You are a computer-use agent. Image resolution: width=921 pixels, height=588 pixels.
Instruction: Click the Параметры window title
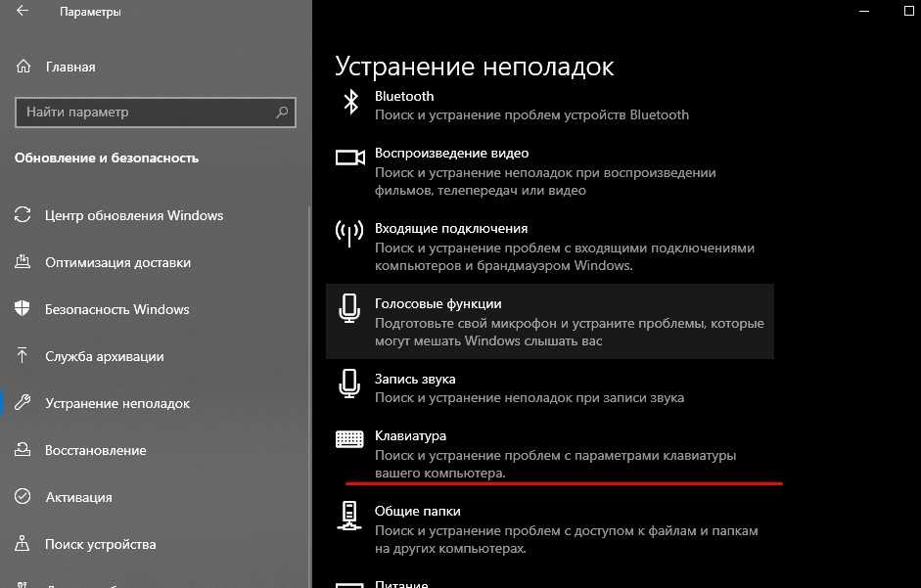point(90,11)
